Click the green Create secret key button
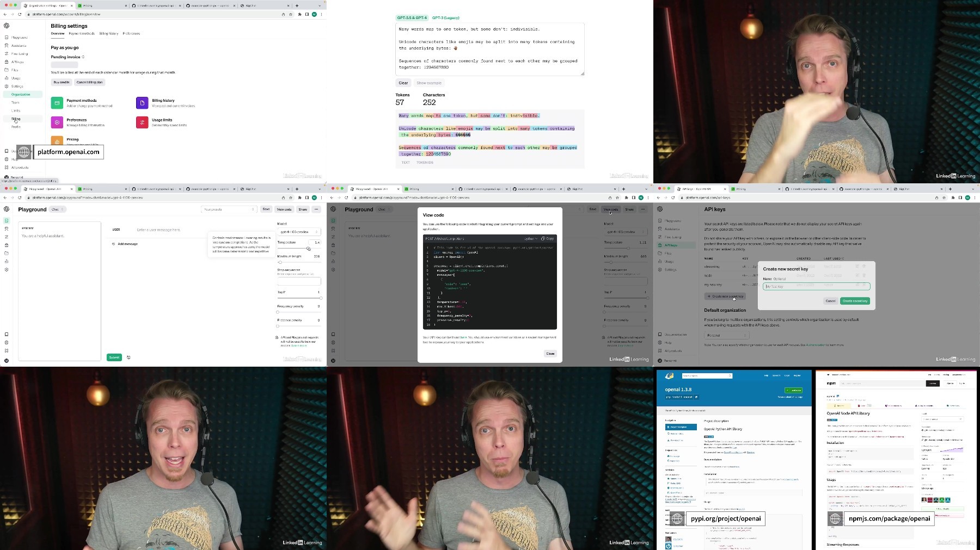This screenshot has width=980, height=550. click(x=855, y=301)
